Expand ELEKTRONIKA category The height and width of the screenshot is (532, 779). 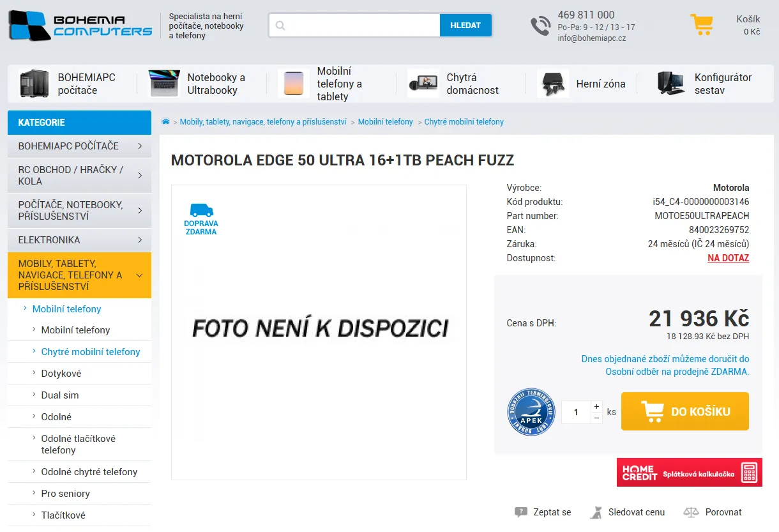click(x=79, y=240)
